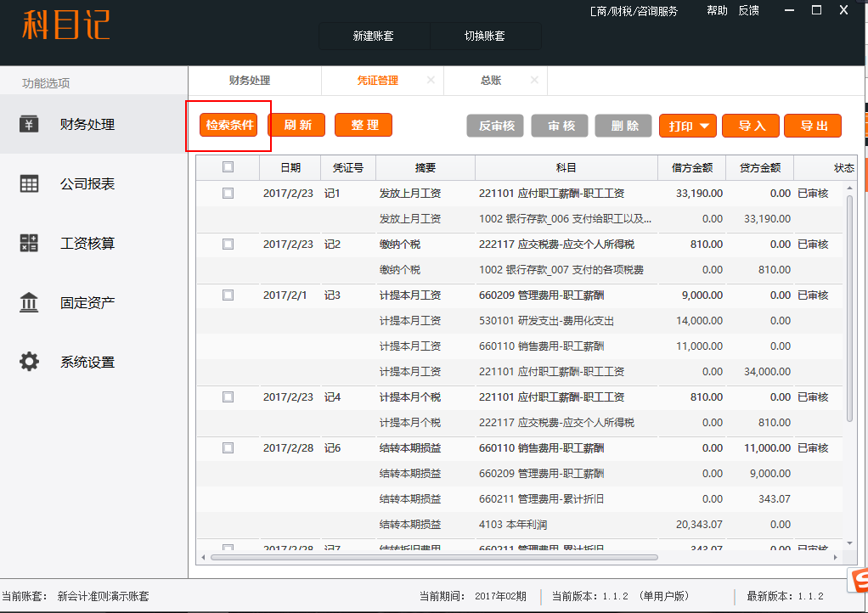This screenshot has height=613, width=868.
Task: Tick the checkbox for voucher 记3
Action: pyautogui.click(x=228, y=295)
